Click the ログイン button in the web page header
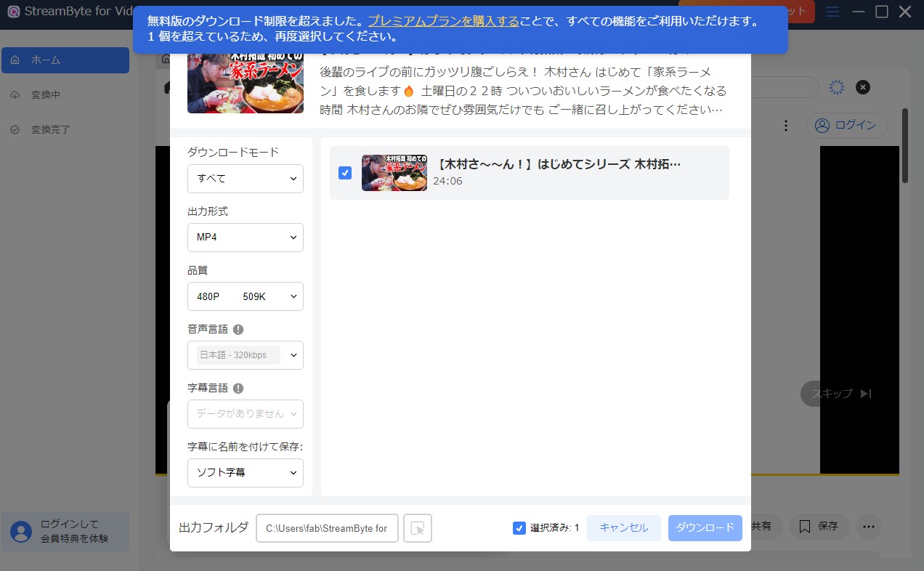Viewport: 924px width, 571px height. point(846,126)
